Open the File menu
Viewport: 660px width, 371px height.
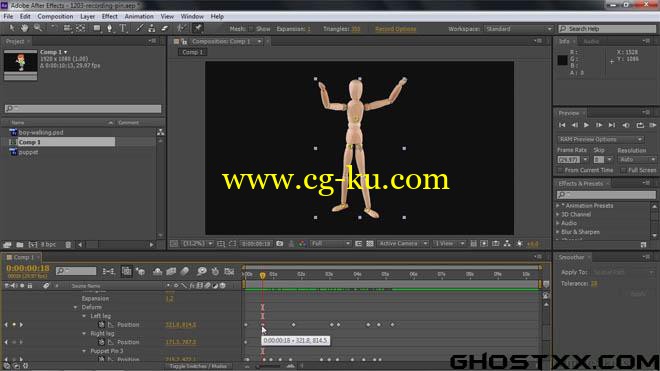point(8,16)
